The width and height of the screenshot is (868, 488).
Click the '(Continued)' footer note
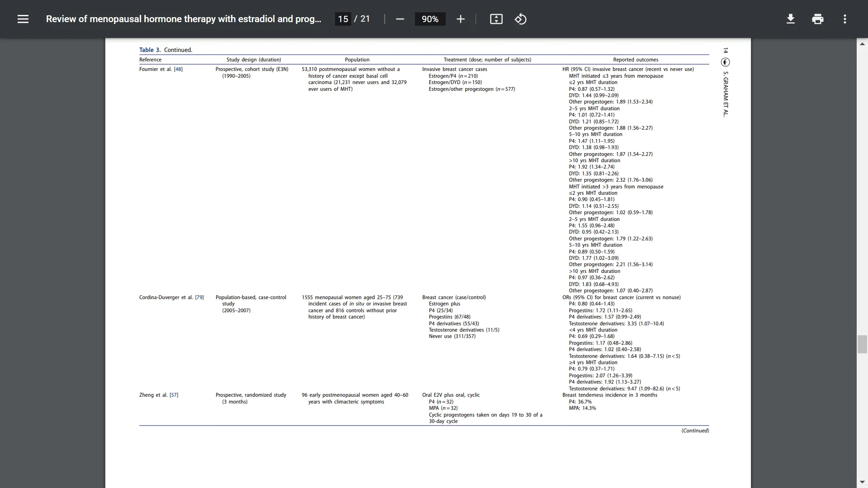(695, 431)
